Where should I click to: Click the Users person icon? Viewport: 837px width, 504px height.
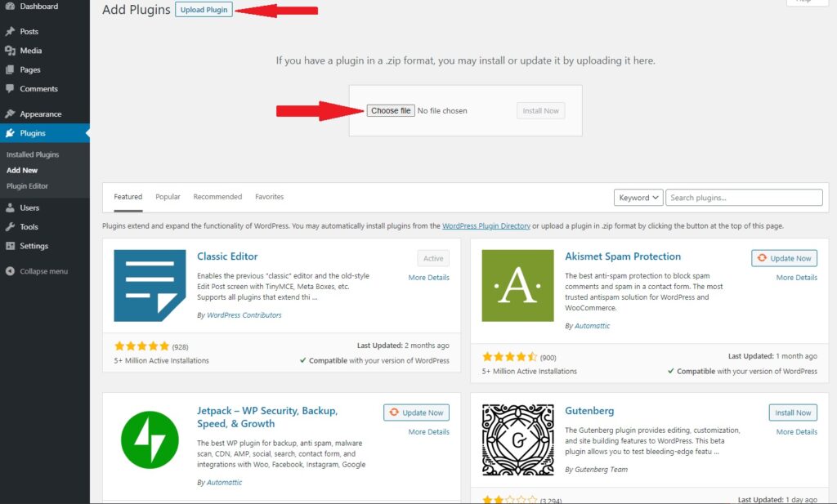coord(10,208)
